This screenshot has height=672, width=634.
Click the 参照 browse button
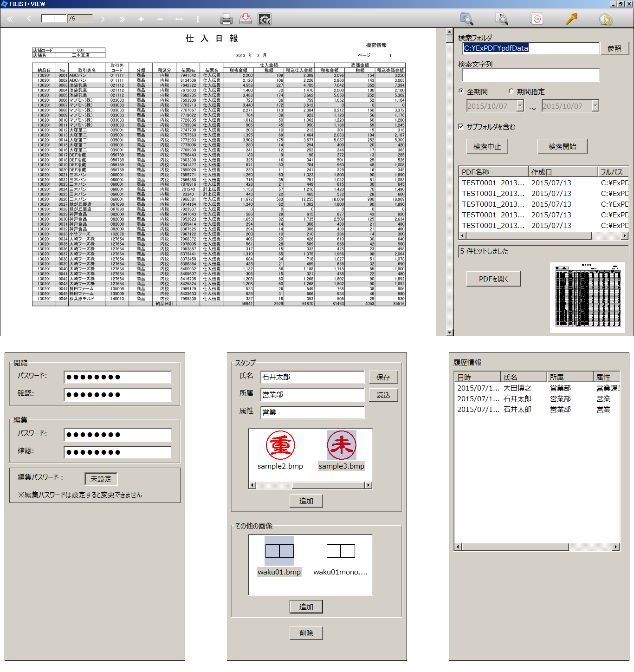click(615, 48)
